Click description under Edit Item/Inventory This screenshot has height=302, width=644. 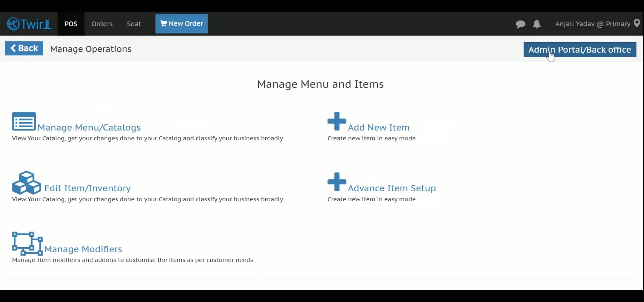148,199
